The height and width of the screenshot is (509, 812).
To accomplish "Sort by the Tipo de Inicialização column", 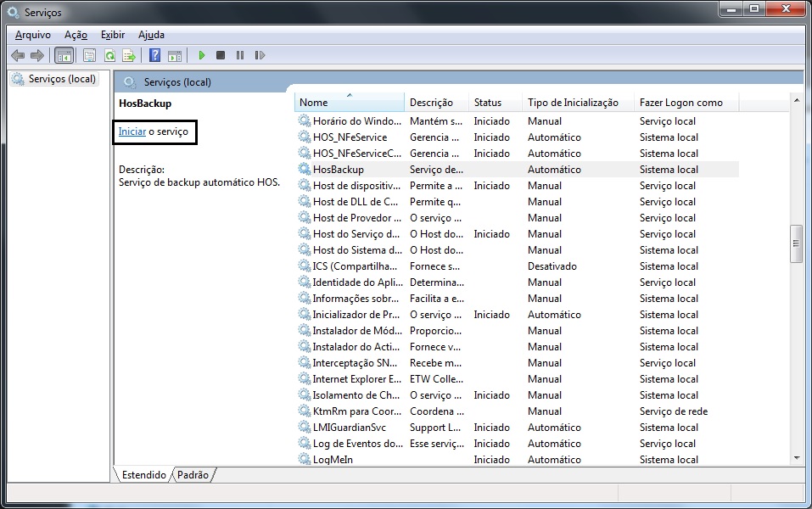I will point(573,103).
